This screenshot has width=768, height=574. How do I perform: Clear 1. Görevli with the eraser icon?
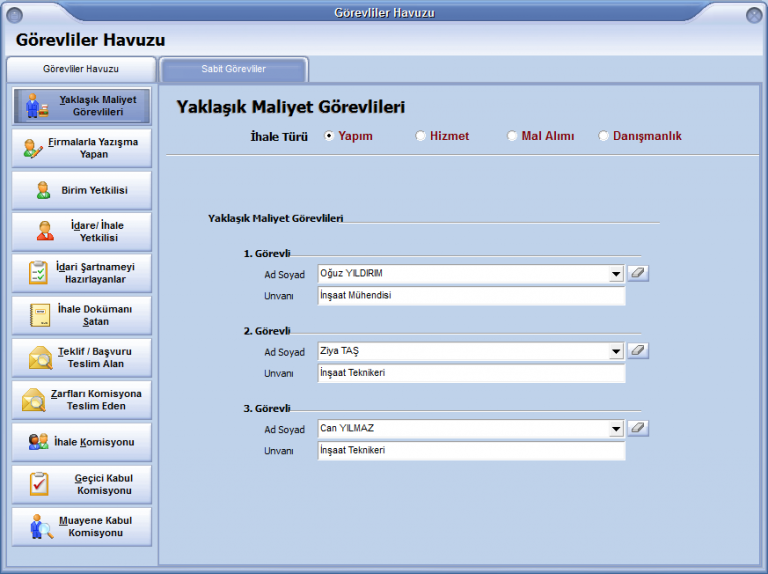637,273
